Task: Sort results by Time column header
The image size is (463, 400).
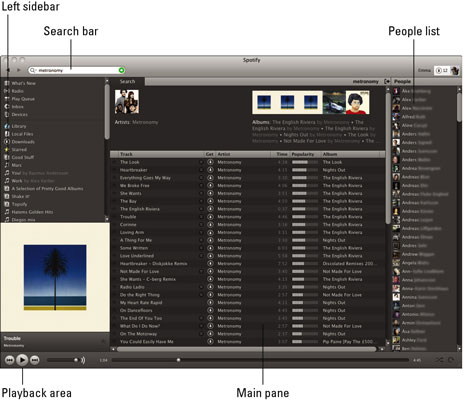Action: (280, 154)
